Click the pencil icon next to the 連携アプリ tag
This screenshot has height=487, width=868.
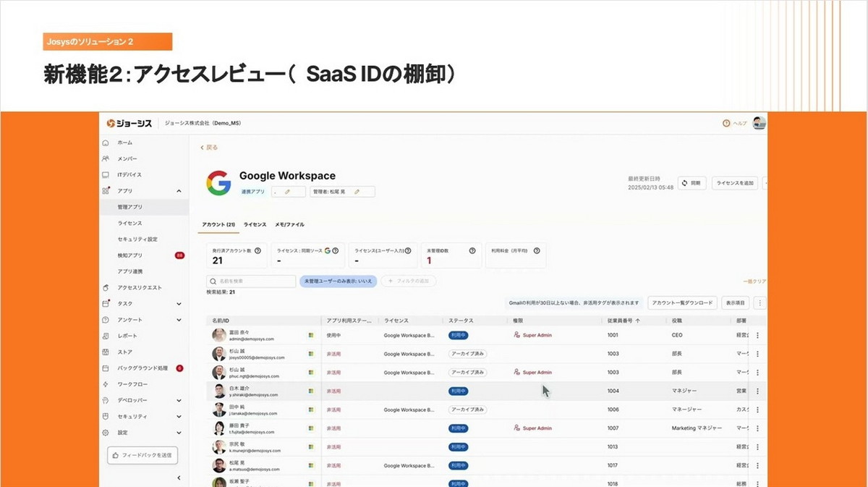(287, 192)
